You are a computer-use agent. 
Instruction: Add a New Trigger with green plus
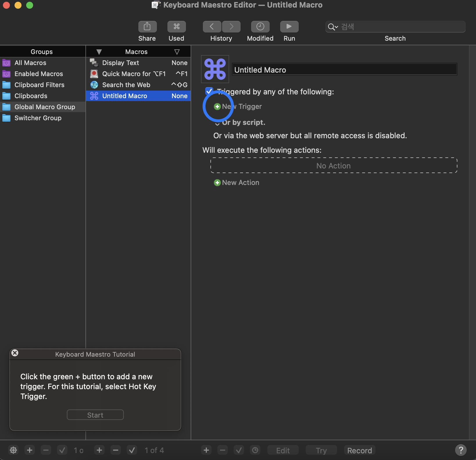tap(217, 107)
